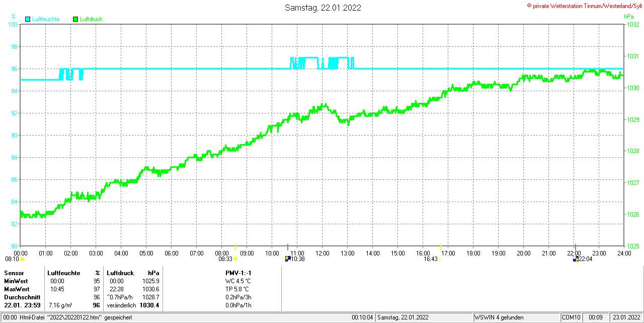Click the 7.16 g/m³ absolute humidity value
Viewport: 644px width, 323px height.
click(60, 305)
